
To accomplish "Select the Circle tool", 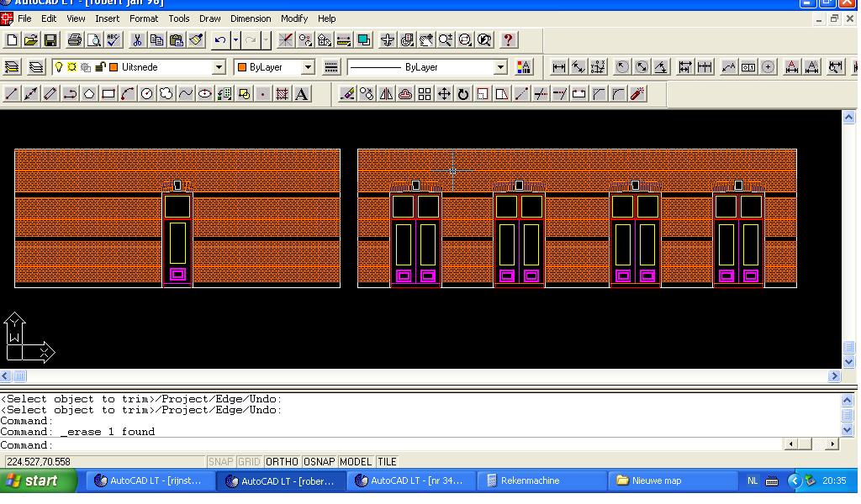I will pyautogui.click(x=146, y=94).
